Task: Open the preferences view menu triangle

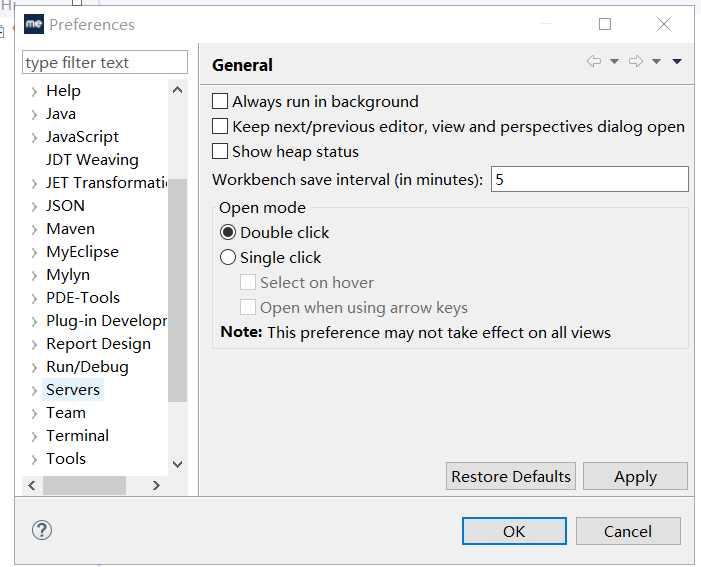Action: (x=677, y=62)
